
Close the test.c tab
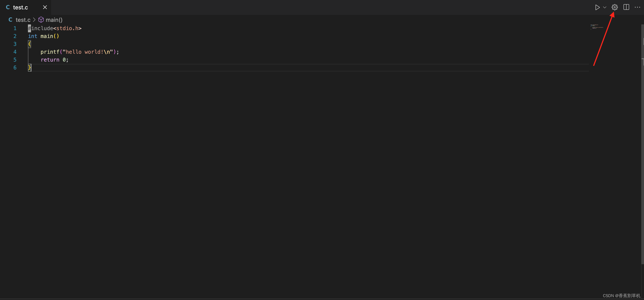[x=45, y=7]
